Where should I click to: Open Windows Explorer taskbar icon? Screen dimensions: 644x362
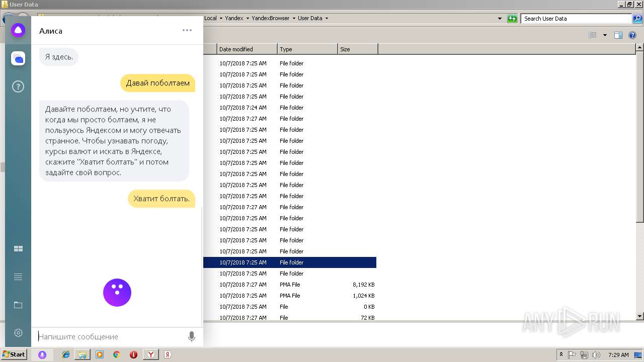[x=83, y=354]
